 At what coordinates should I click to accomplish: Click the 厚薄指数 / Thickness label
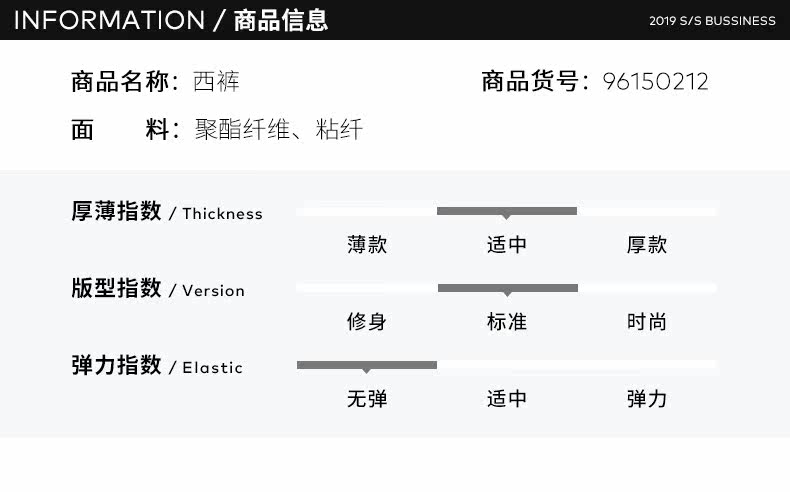click(166, 212)
